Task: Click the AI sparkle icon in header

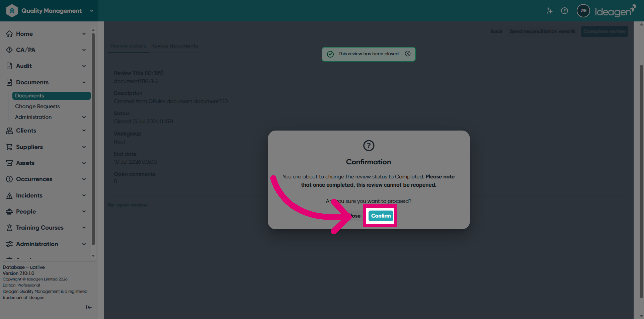Action: tap(549, 11)
